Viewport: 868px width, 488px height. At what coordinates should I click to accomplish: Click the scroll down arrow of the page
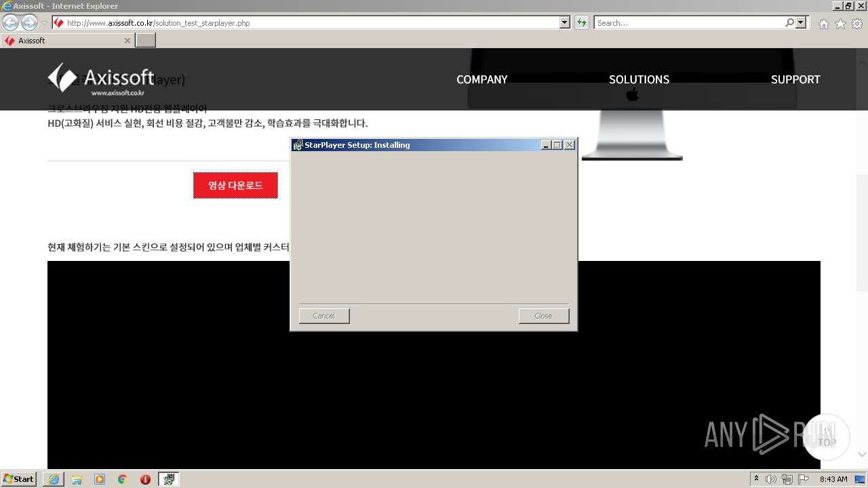point(863,455)
